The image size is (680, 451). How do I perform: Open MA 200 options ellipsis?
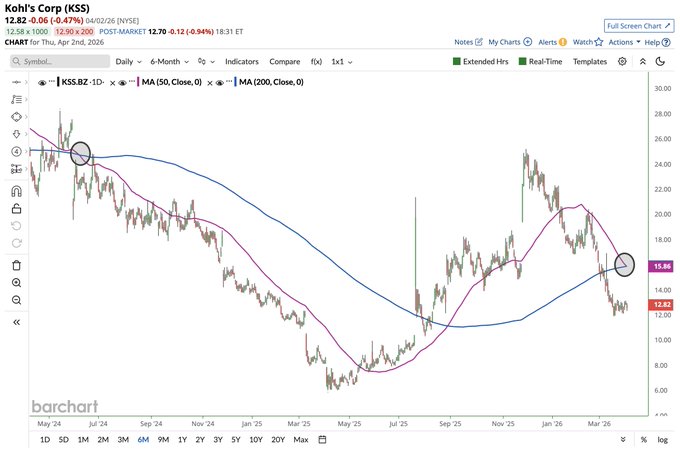point(229,82)
